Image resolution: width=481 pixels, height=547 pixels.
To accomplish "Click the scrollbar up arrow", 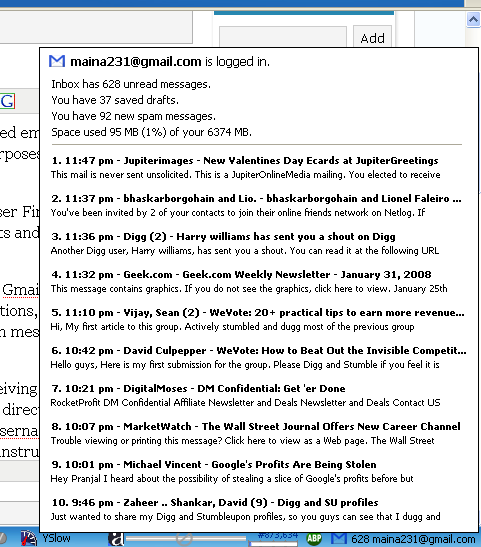I will click(x=473, y=20).
